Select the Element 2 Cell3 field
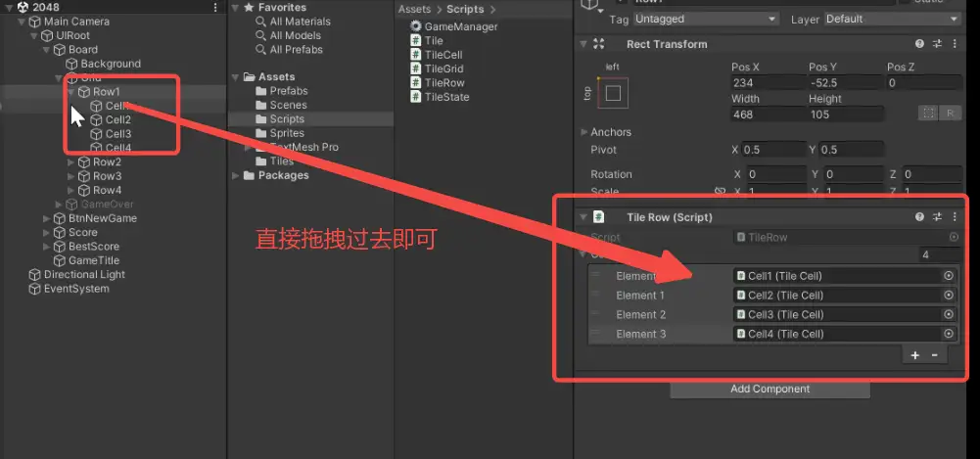Image resolution: width=980 pixels, height=459 pixels. point(845,315)
